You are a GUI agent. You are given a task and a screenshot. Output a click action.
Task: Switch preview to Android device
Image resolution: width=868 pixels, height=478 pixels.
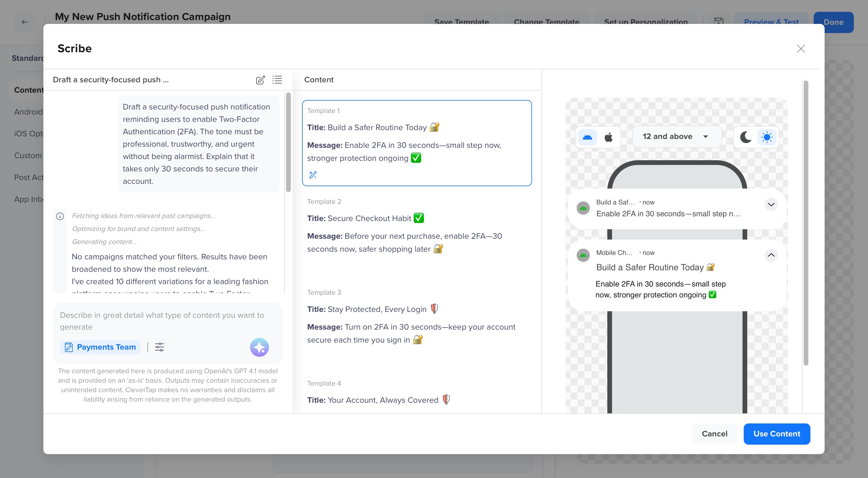[x=587, y=137]
